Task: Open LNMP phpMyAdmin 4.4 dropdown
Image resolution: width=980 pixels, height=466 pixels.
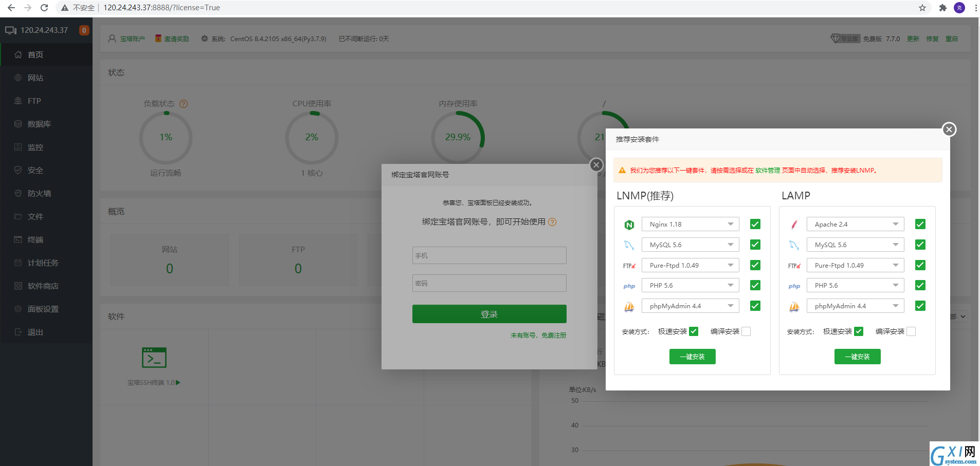Action: (691, 306)
